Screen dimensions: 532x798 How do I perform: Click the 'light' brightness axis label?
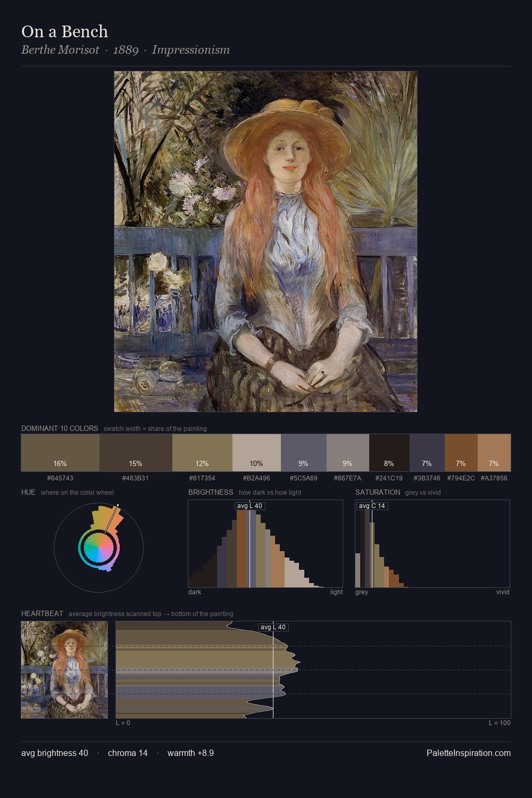[336, 592]
